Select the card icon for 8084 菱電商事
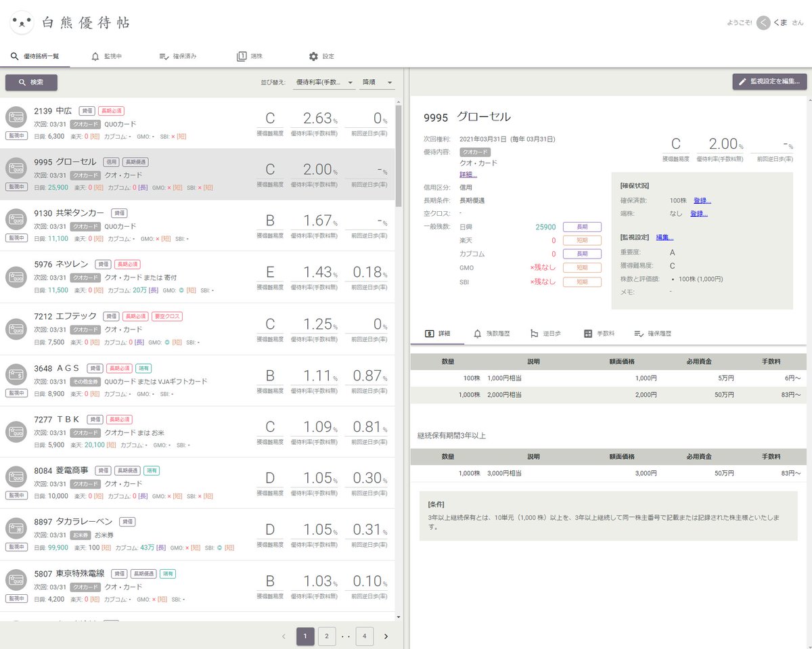Image resolution: width=812 pixels, height=649 pixels. click(x=16, y=476)
